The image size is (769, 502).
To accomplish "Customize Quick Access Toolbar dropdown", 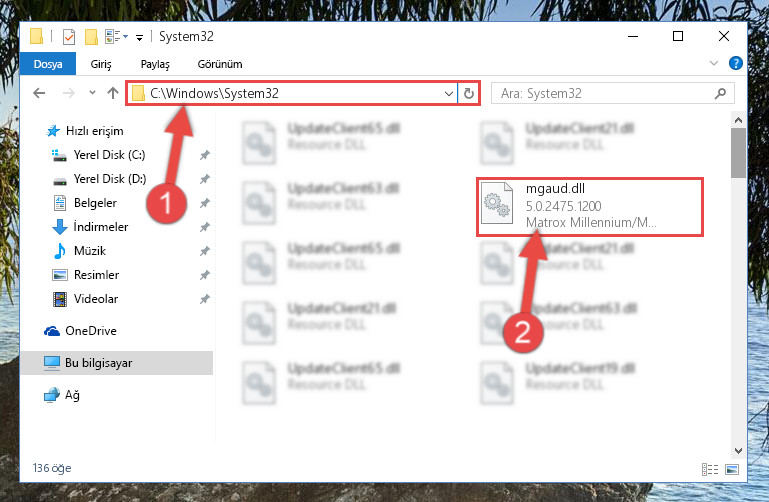I will [x=139, y=37].
